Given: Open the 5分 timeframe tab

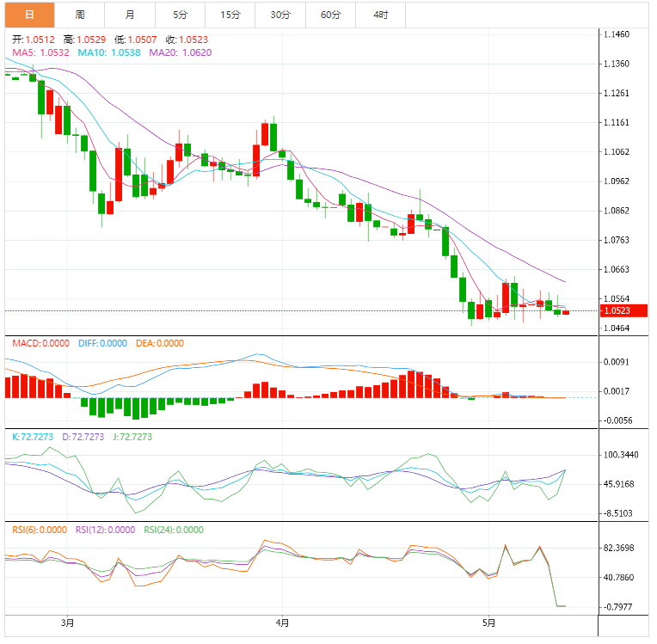Looking at the screenshot, I should click(x=181, y=15).
